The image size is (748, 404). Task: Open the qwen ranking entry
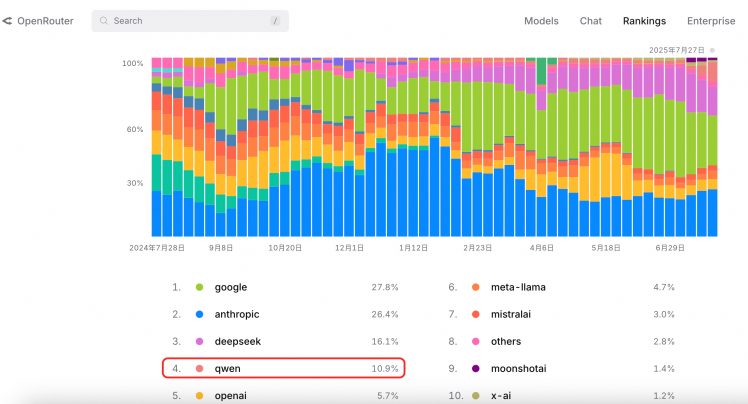[x=284, y=368]
